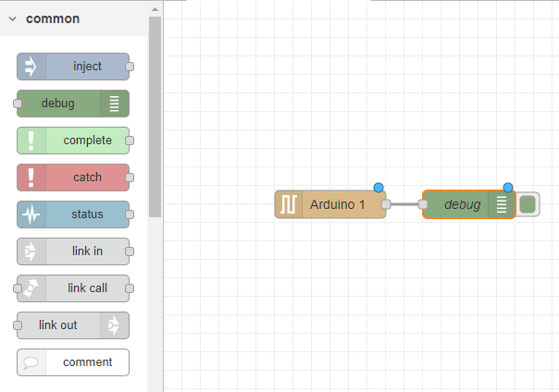The image size is (559, 392).
Task: Select the comment node in palette
Action: point(73,362)
